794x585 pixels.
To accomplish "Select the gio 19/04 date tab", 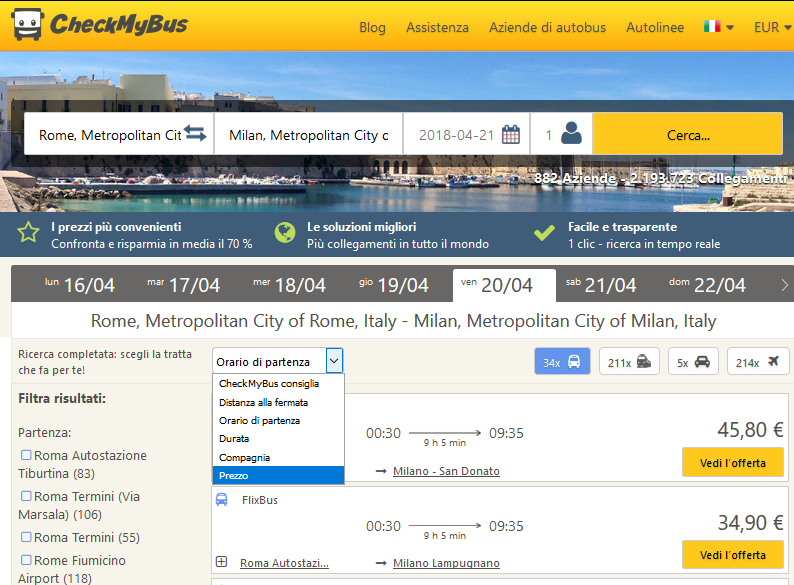I will [x=393, y=285].
